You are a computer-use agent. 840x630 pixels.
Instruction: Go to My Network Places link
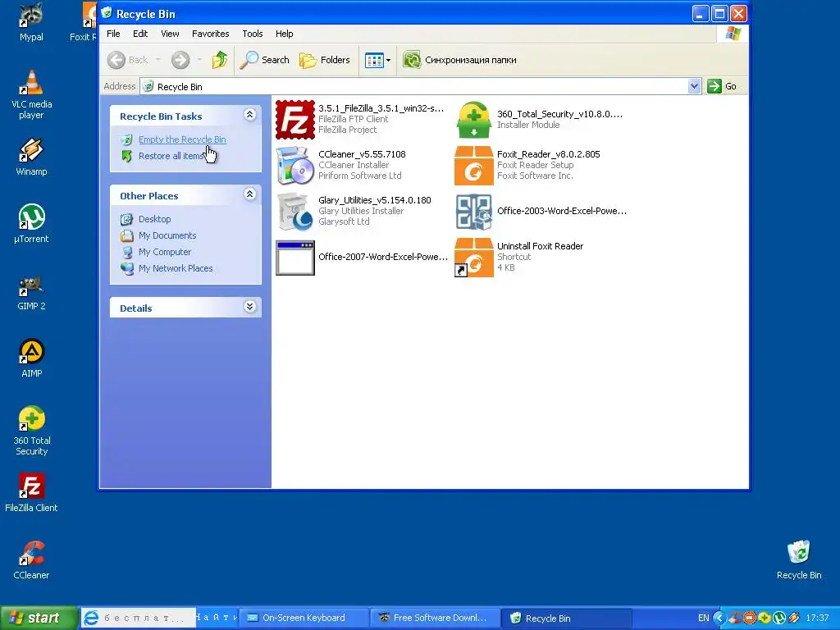coord(176,268)
